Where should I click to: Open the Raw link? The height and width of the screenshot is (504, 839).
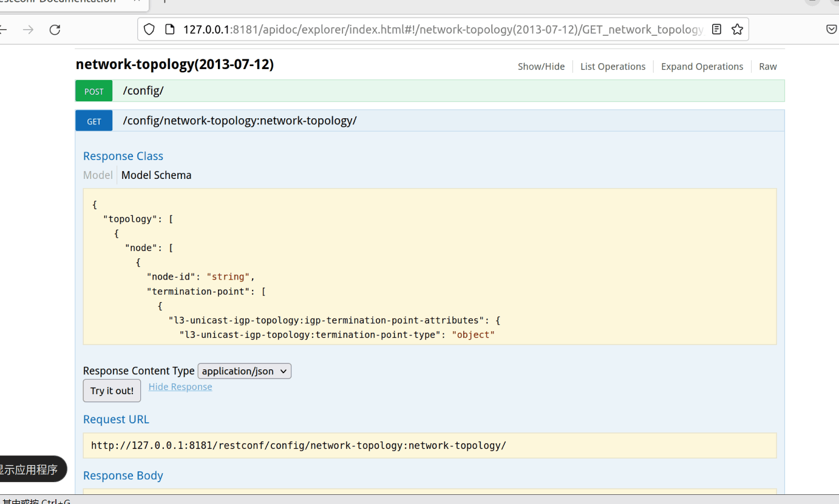pos(767,67)
